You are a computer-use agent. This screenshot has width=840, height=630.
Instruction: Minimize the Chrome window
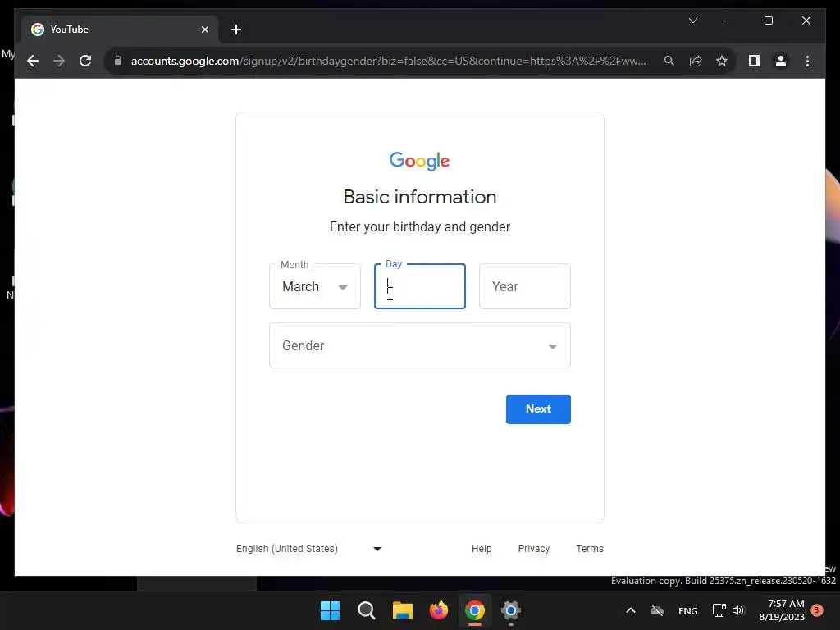pyautogui.click(x=731, y=21)
